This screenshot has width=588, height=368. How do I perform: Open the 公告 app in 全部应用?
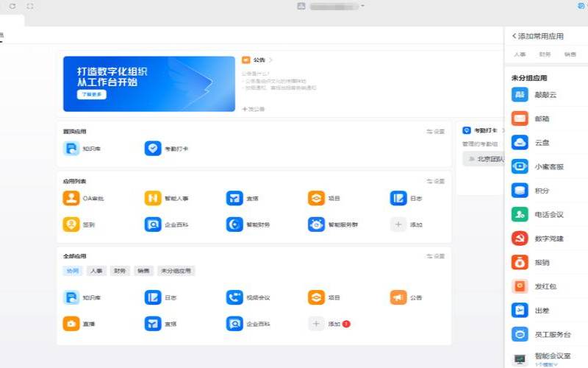pyautogui.click(x=406, y=297)
